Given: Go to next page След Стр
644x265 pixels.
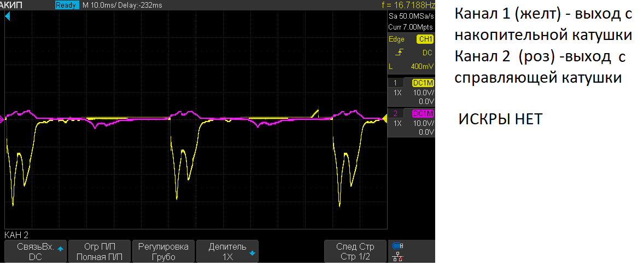Looking at the screenshot, I should pyautogui.click(x=355, y=251).
